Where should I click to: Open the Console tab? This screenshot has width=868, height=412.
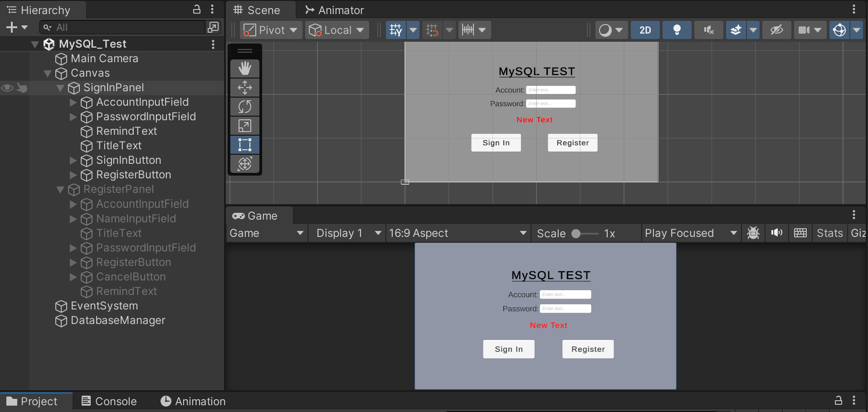[109, 401]
